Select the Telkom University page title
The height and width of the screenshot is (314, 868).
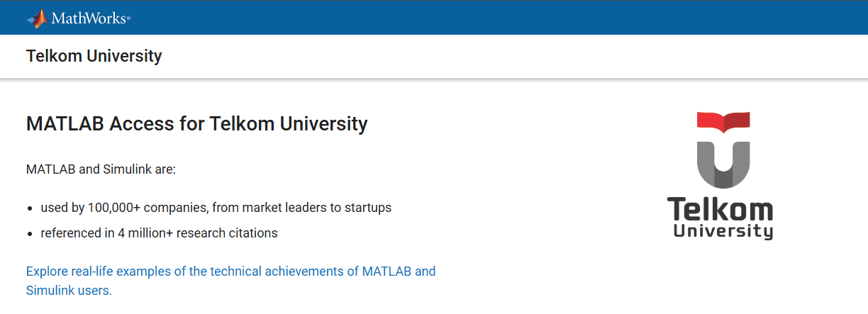pyautogui.click(x=94, y=55)
